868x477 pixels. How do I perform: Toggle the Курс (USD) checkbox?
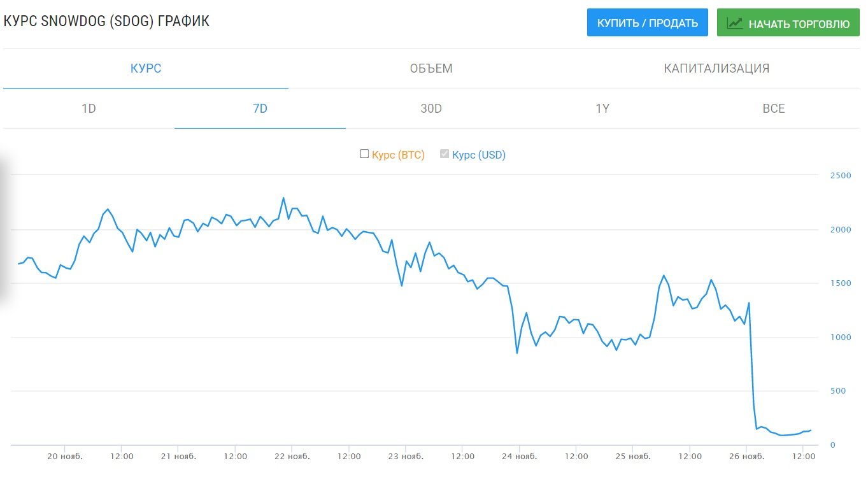(x=445, y=153)
